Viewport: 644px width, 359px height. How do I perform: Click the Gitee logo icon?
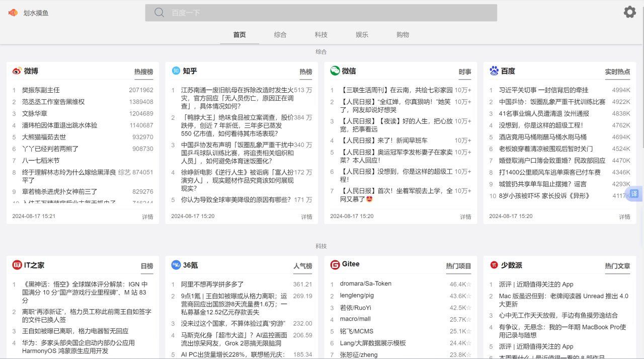click(335, 265)
